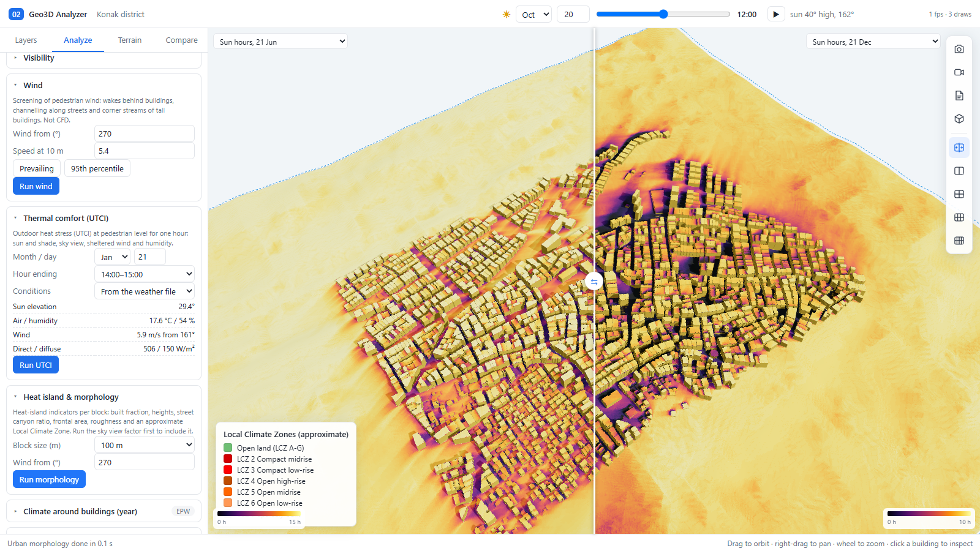
Task: Take a screenshot with the camera icon
Action: click(959, 49)
